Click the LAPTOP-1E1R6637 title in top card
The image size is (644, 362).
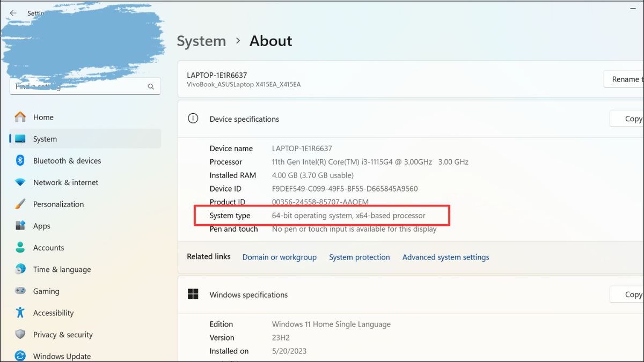pyautogui.click(x=217, y=75)
